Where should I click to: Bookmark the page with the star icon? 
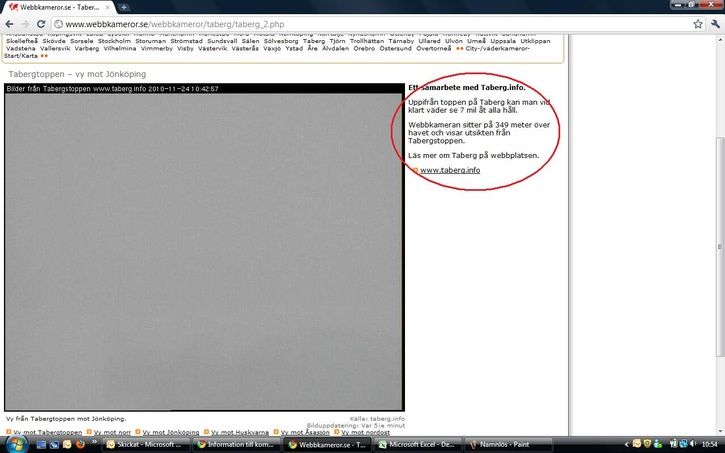698,23
